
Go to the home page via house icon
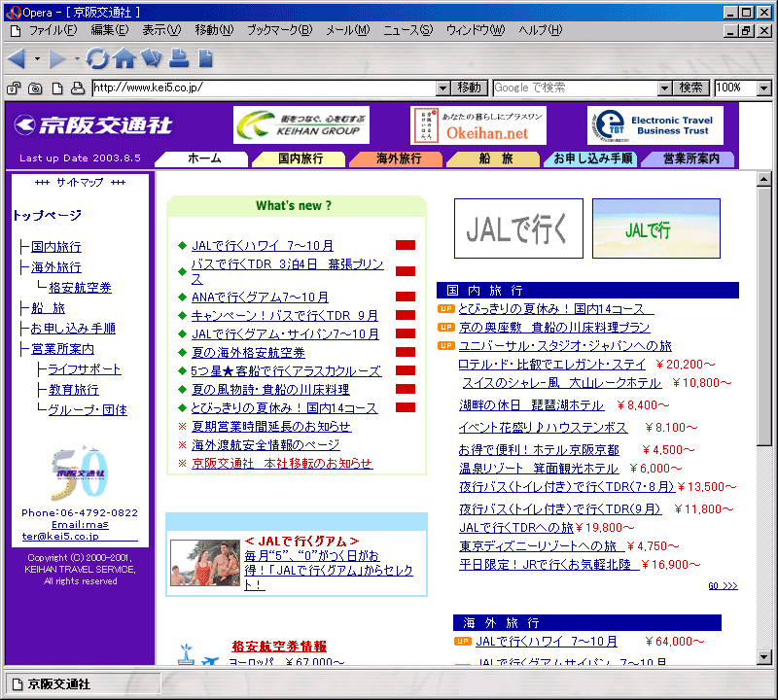(x=124, y=58)
